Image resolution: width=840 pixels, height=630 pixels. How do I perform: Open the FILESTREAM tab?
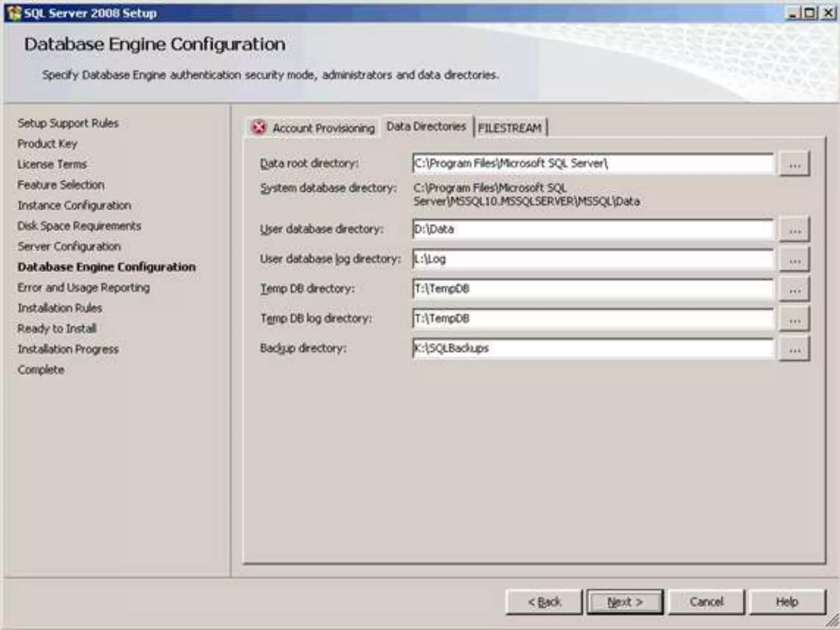(509, 128)
